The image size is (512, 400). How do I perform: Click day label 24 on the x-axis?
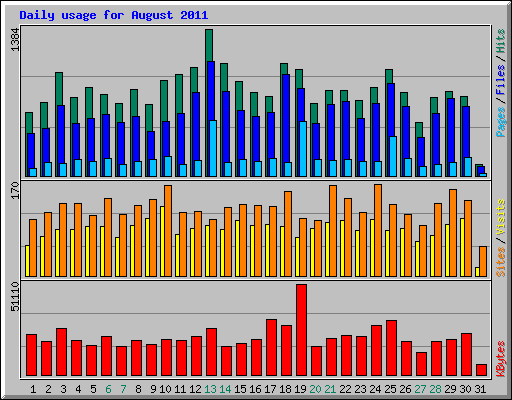375,389
